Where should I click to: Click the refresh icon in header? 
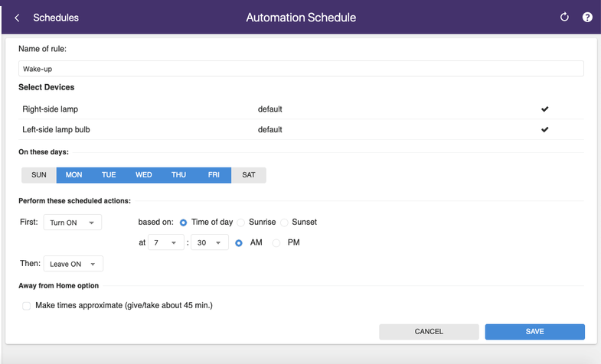(564, 17)
